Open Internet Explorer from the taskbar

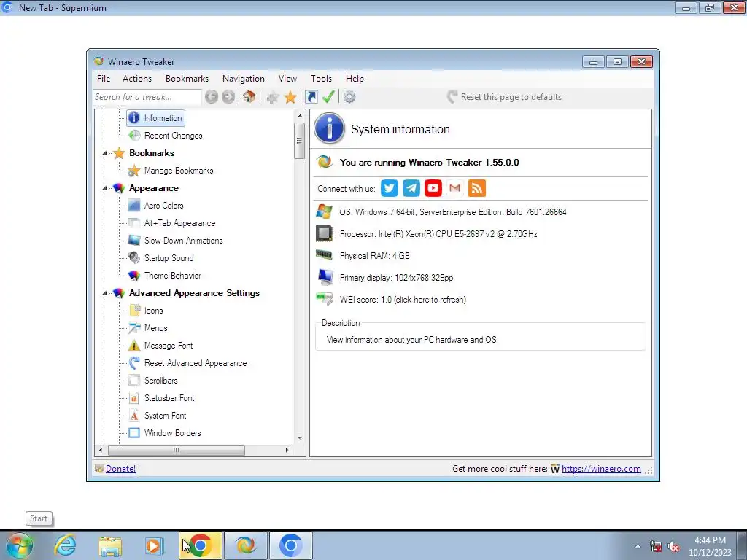(x=65, y=545)
